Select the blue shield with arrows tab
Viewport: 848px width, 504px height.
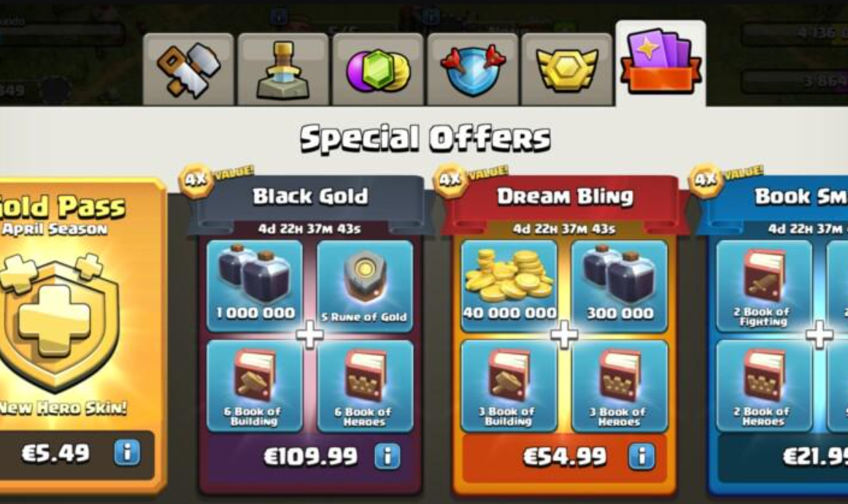coord(472,69)
